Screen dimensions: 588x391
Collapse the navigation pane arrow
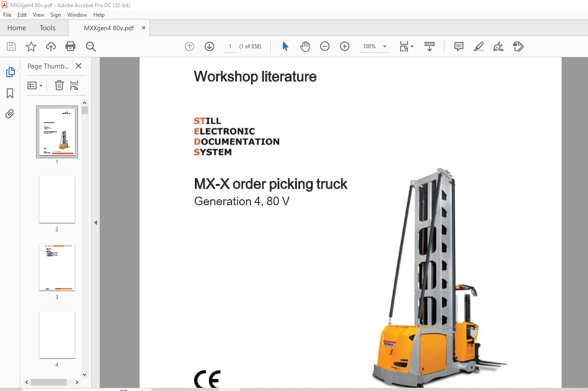pyautogui.click(x=95, y=222)
